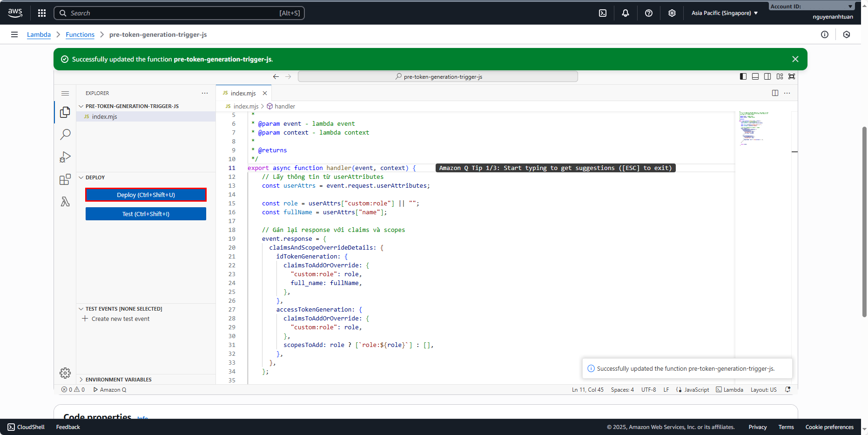Open AWS CloudShell terminal icon in header

pos(603,13)
